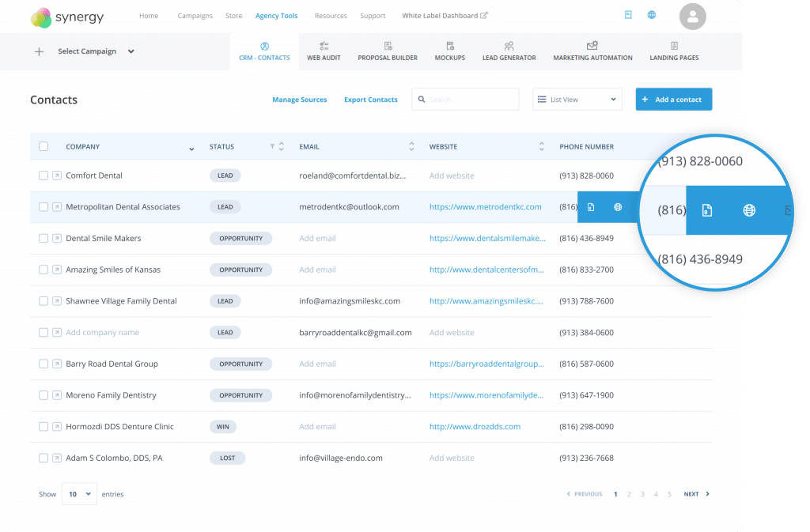This screenshot has width=810, height=532.
Task: Click the contacts search field
Action: [x=465, y=100]
